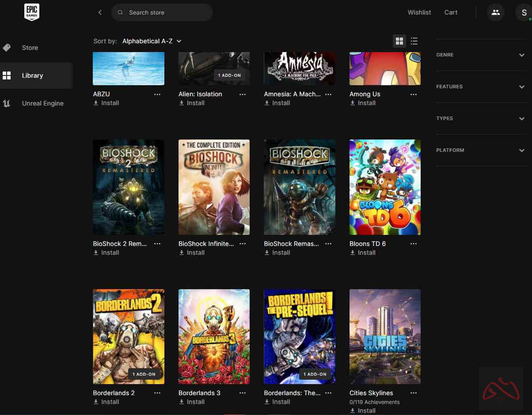Viewport: 532px width, 415px height.
Task: Switch to grid view layout
Action: click(399, 41)
